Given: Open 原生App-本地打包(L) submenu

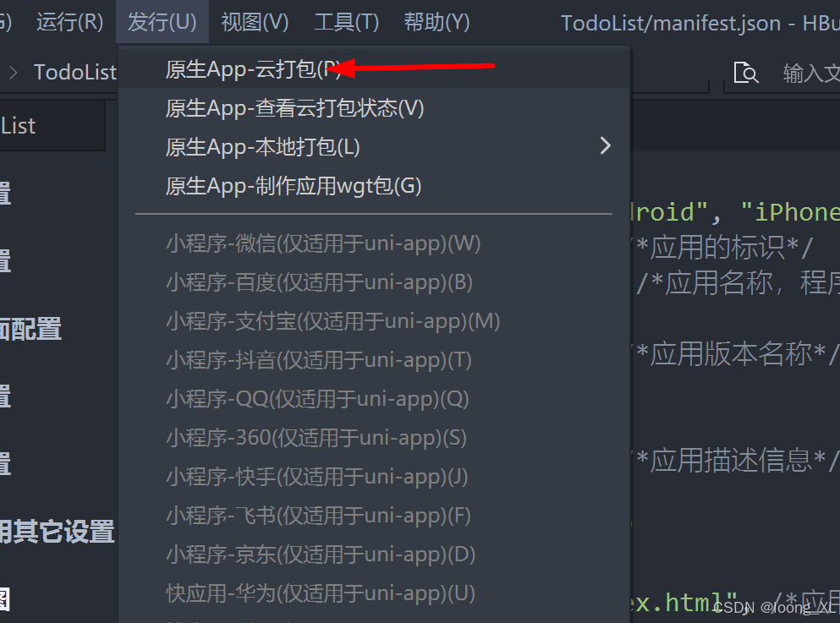Looking at the screenshot, I should 374,146.
